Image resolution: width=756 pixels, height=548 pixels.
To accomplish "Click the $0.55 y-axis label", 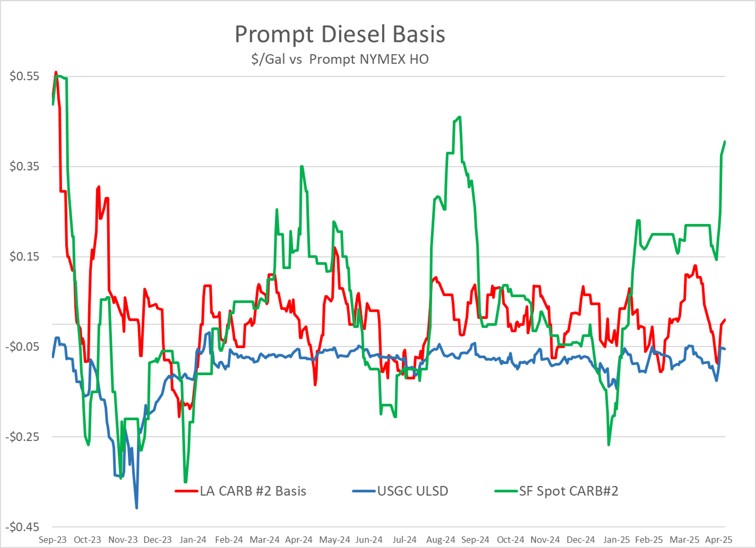I will coord(24,76).
